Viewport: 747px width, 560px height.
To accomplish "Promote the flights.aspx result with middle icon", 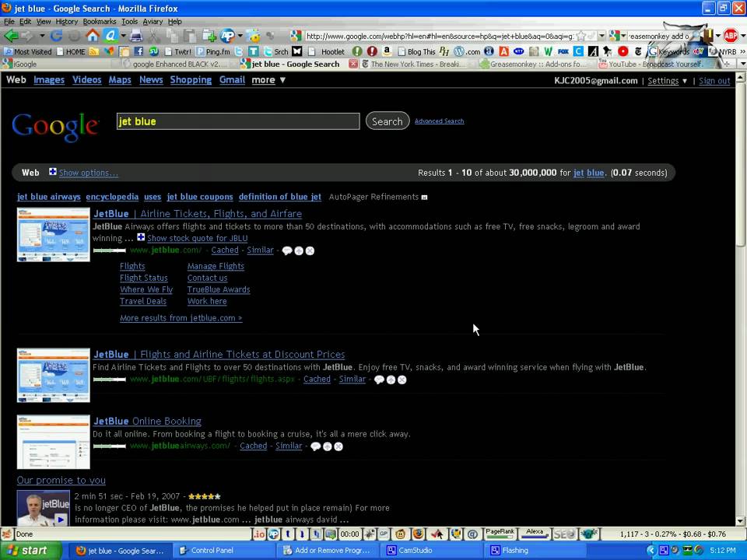I will [391, 380].
